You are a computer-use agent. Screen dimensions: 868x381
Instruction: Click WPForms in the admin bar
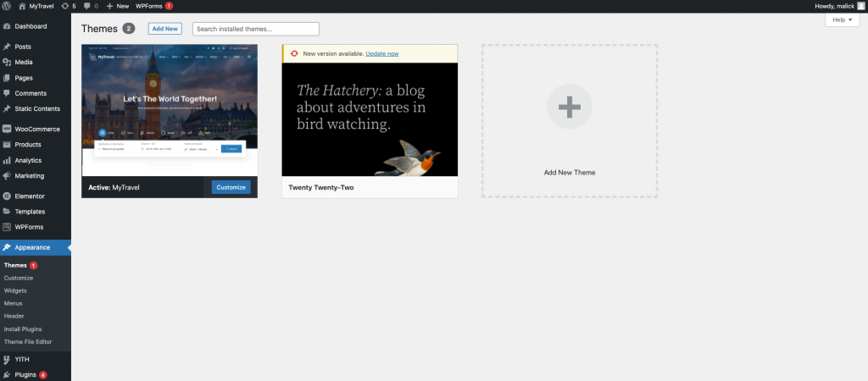click(149, 6)
